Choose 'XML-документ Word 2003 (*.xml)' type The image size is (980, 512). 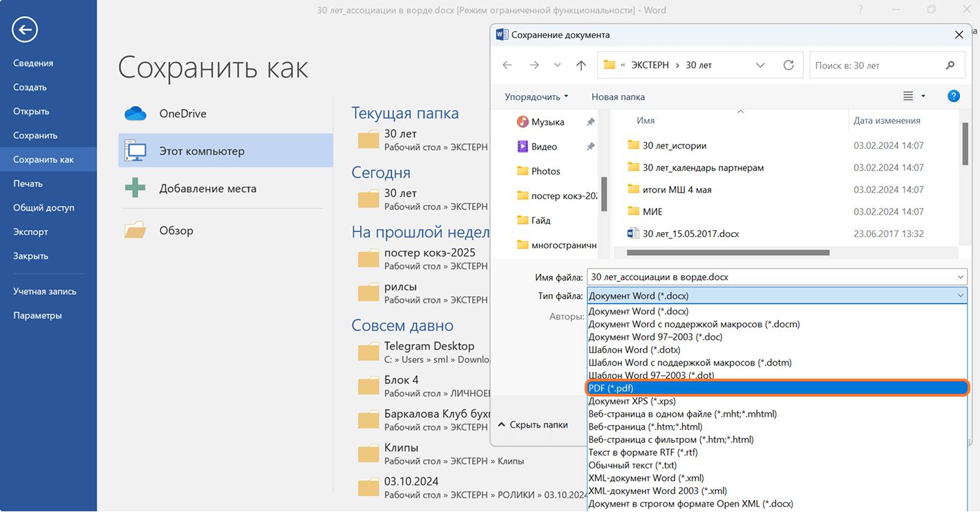[777, 491]
